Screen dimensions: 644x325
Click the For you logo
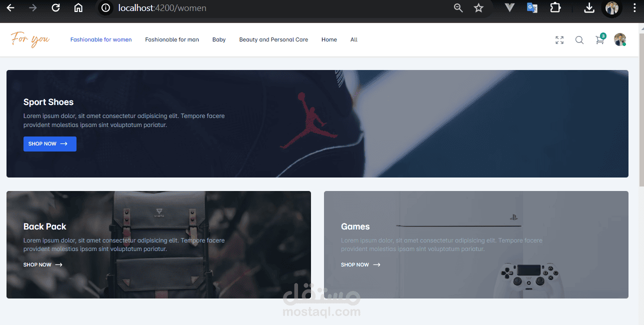click(x=30, y=39)
